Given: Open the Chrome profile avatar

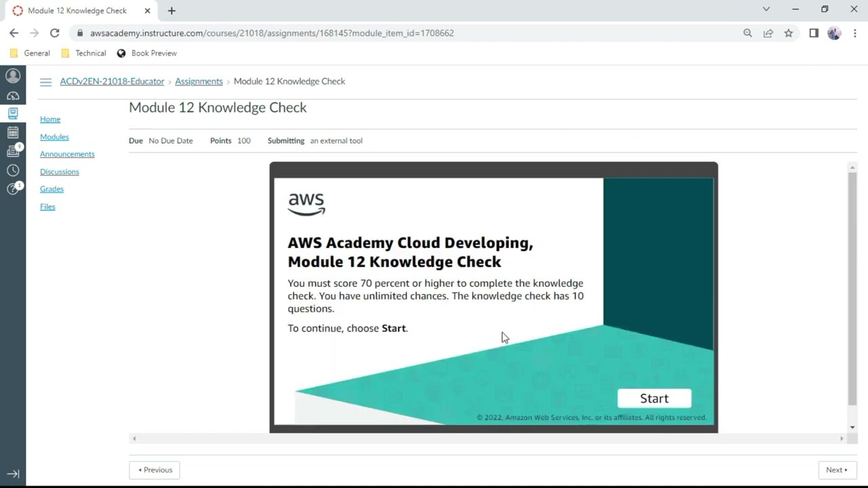Looking at the screenshot, I should [834, 33].
